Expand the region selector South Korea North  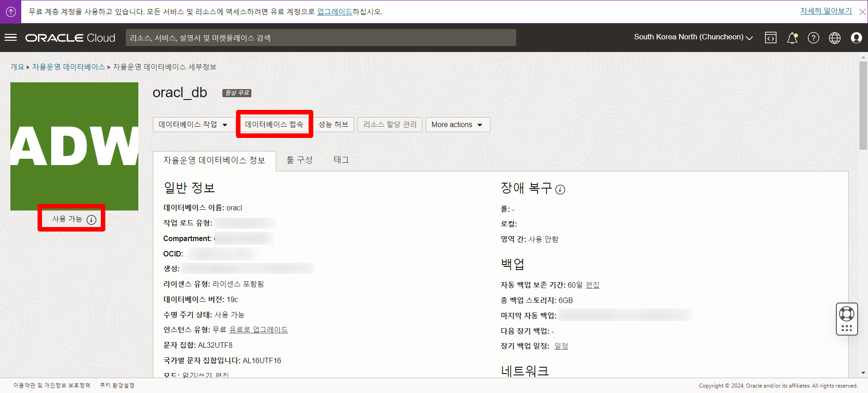(693, 37)
